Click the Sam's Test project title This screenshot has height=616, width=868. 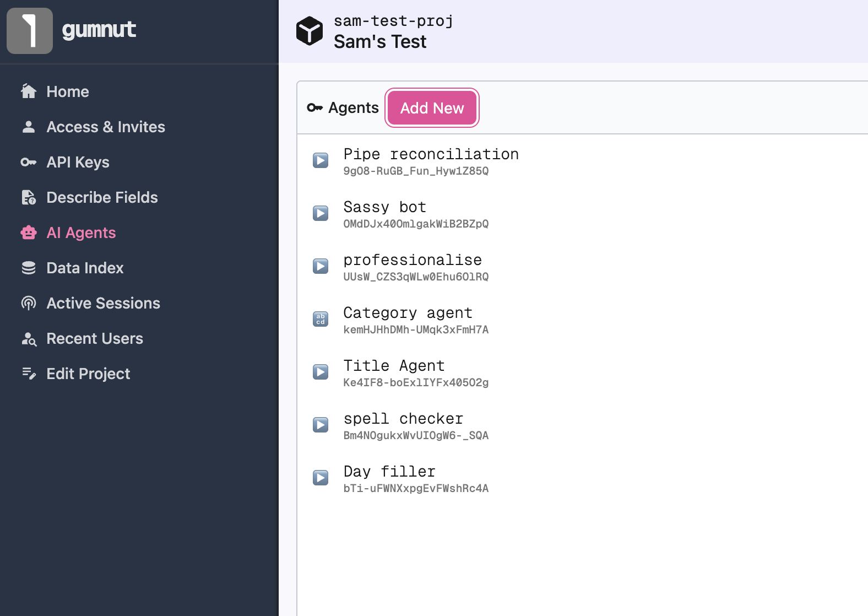380,41
